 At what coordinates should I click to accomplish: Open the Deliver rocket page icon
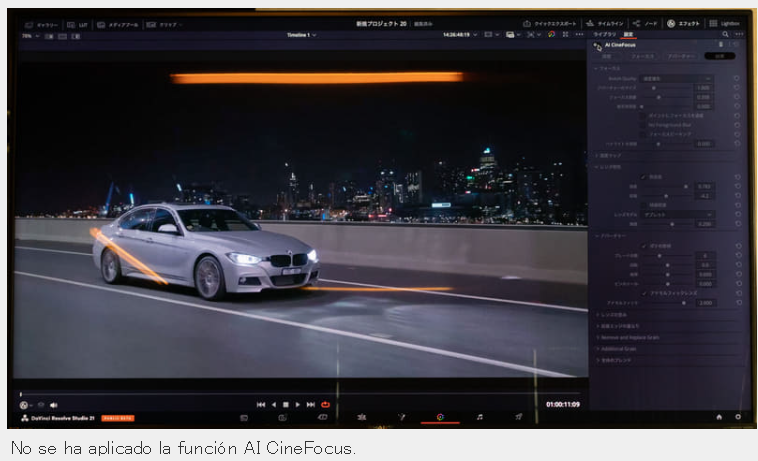pyautogui.click(x=518, y=417)
